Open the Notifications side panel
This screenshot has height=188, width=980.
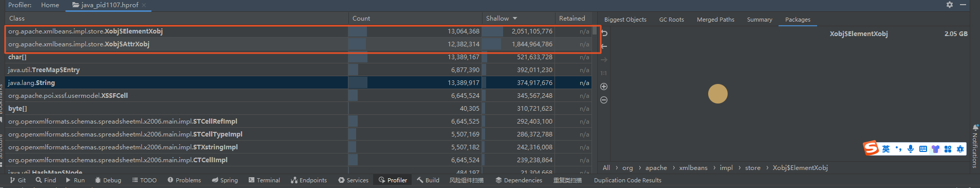(975, 146)
